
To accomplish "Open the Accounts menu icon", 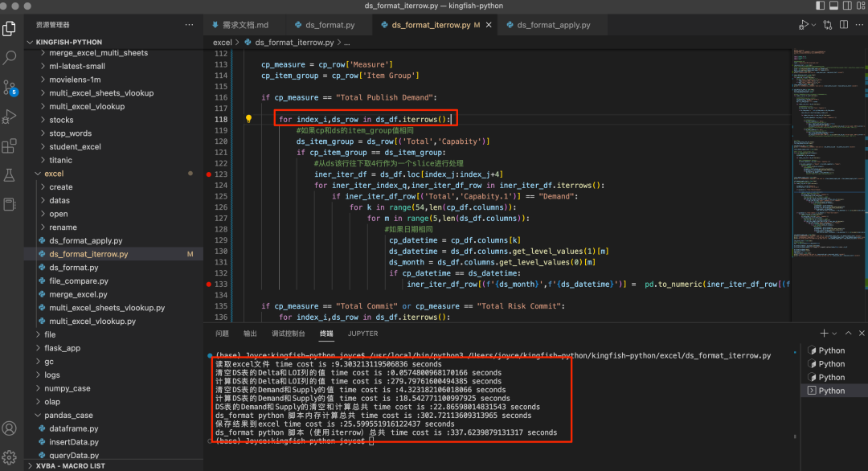I will (x=10, y=428).
